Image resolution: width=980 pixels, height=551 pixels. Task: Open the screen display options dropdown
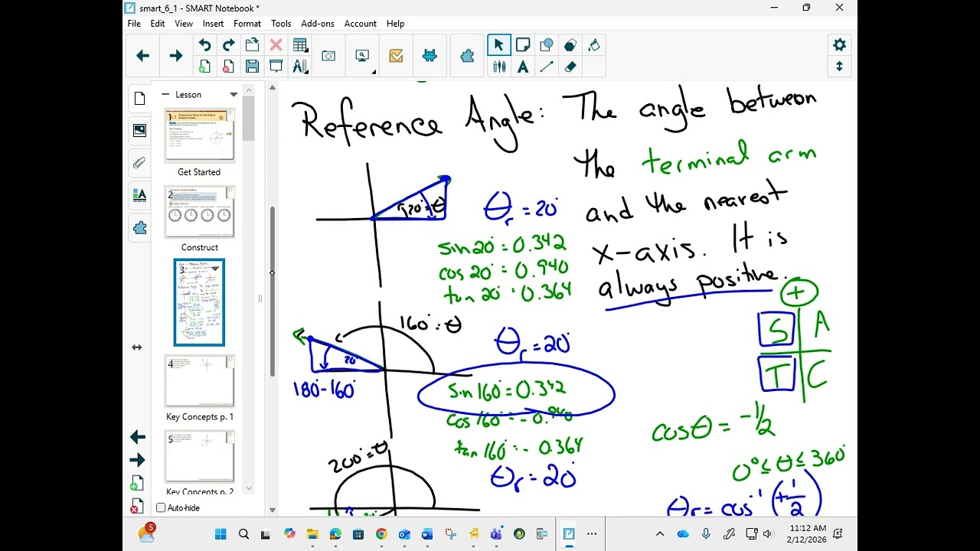pyautogui.click(x=363, y=56)
